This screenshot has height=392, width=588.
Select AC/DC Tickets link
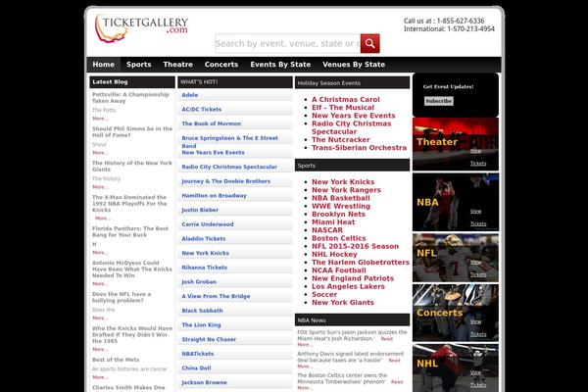(x=201, y=109)
